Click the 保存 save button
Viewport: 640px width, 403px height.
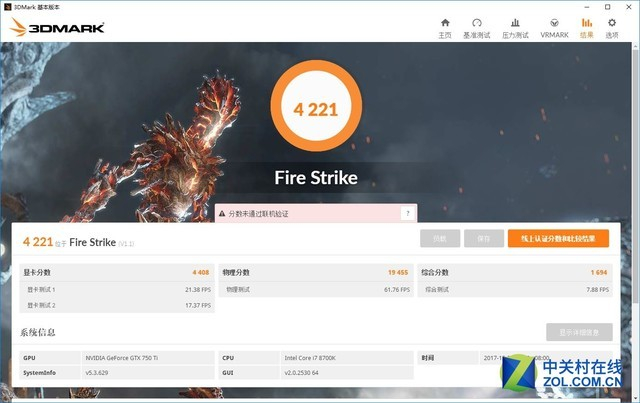(x=484, y=238)
